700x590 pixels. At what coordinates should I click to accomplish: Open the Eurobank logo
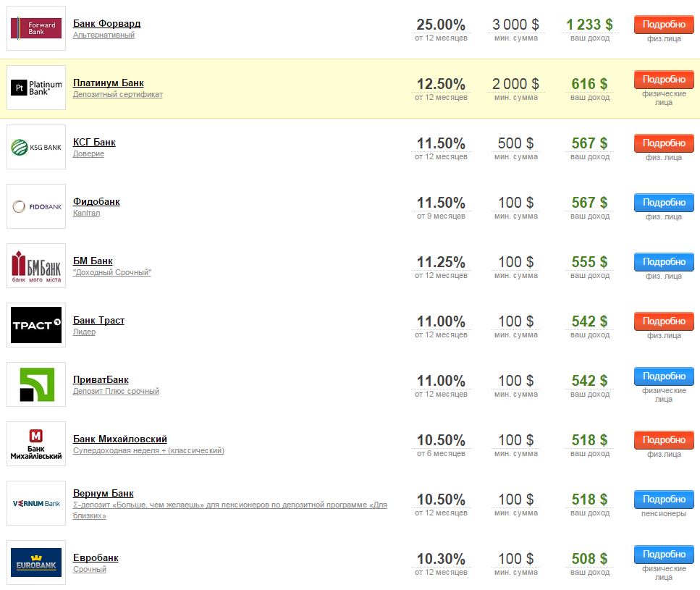pos(36,562)
